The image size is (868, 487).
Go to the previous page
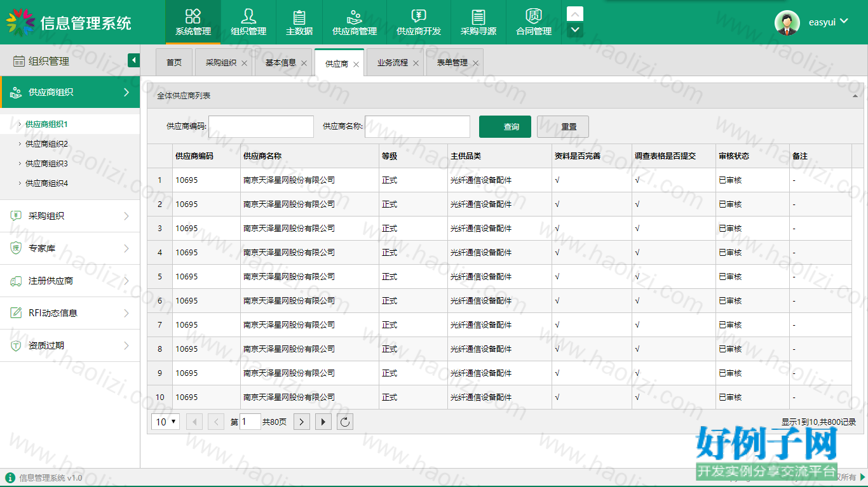pyautogui.click(x=216, y=422)
